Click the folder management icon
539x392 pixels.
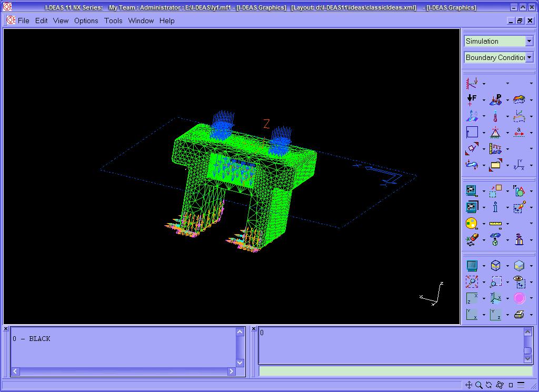coord(495,165)
